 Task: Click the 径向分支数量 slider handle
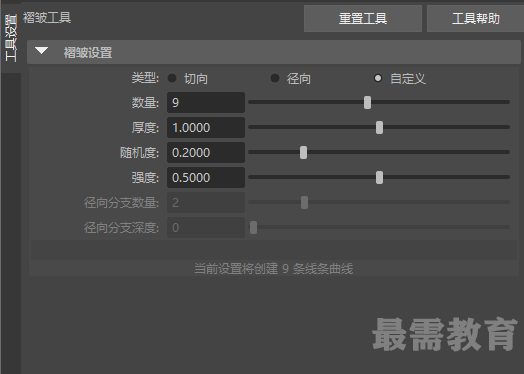coord(304,203)
